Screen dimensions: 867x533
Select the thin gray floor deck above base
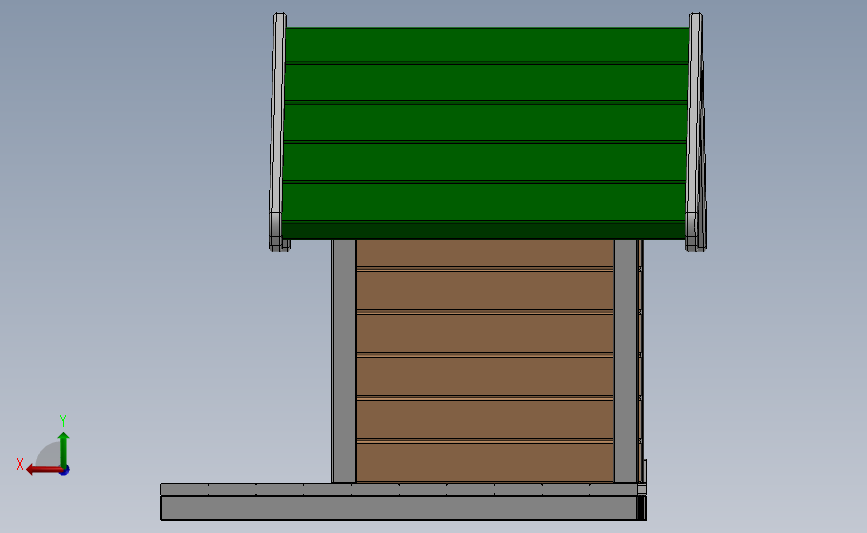tap(399, 489)
